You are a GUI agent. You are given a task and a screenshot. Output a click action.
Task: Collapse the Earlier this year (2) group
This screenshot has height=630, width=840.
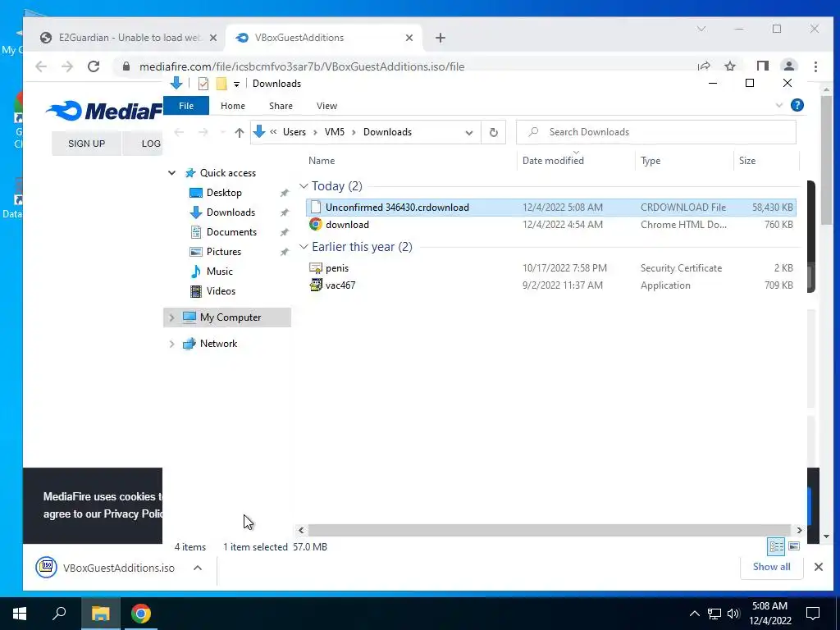click(304, 246)
